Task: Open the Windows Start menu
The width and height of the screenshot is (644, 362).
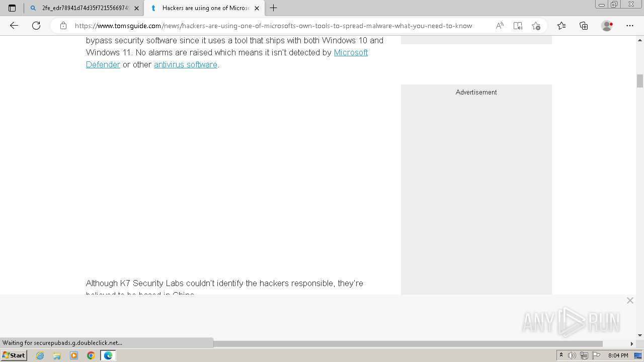Action: click(x=14, y=355)
